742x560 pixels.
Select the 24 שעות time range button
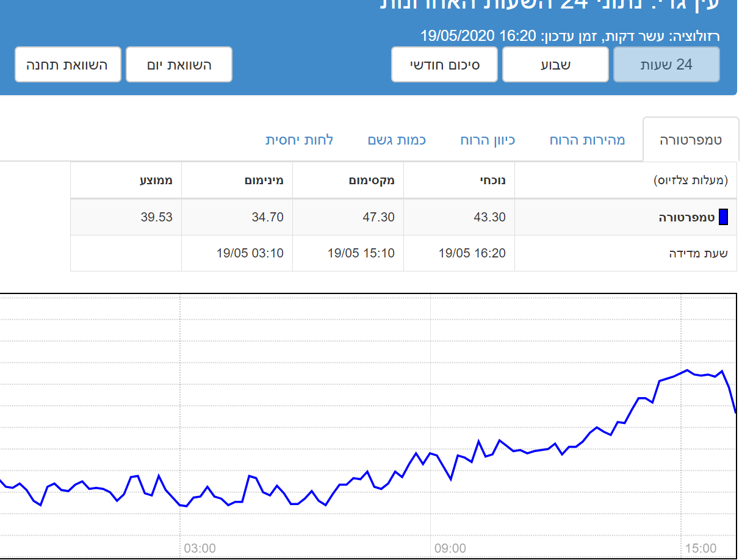[x=666, y=65]
